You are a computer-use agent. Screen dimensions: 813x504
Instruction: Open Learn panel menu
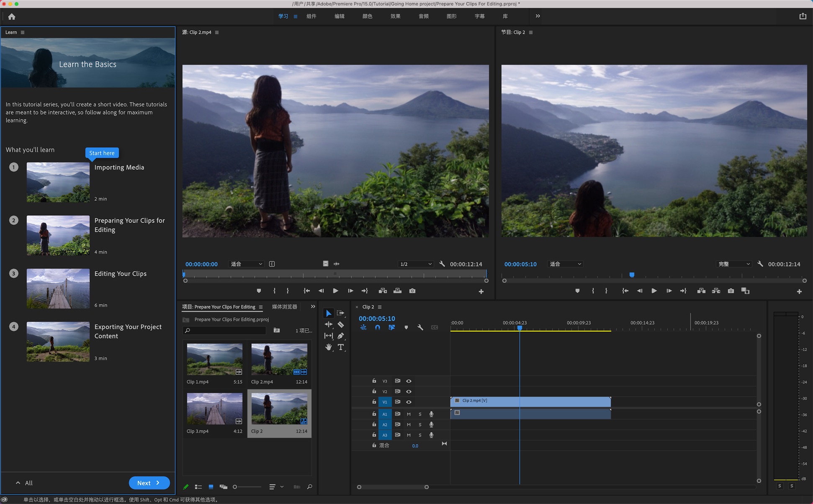23,32
